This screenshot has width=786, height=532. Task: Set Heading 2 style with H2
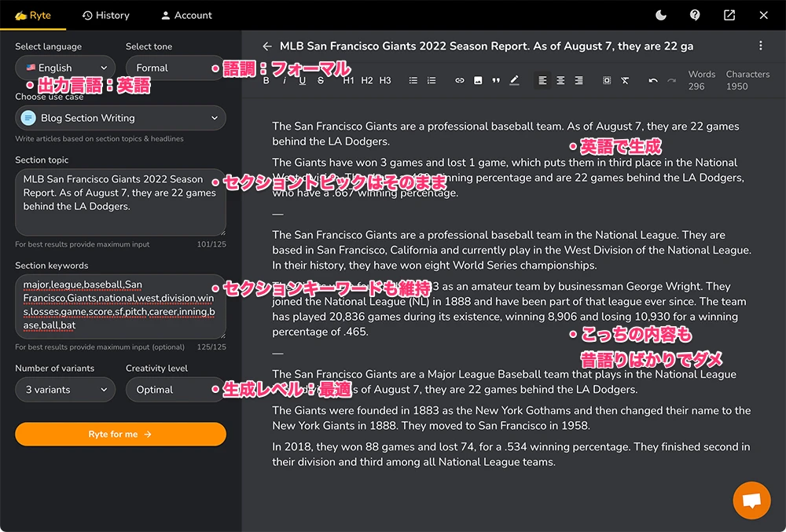[x=367, y=81]
